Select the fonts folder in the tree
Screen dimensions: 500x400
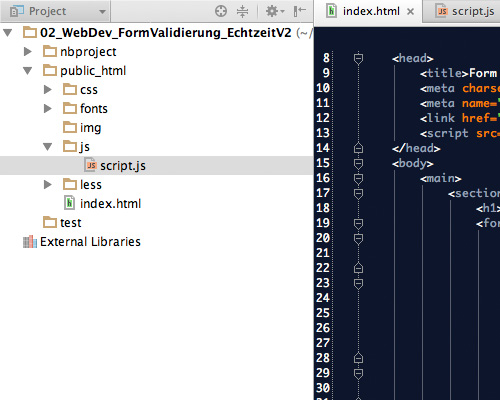[157, 109]
